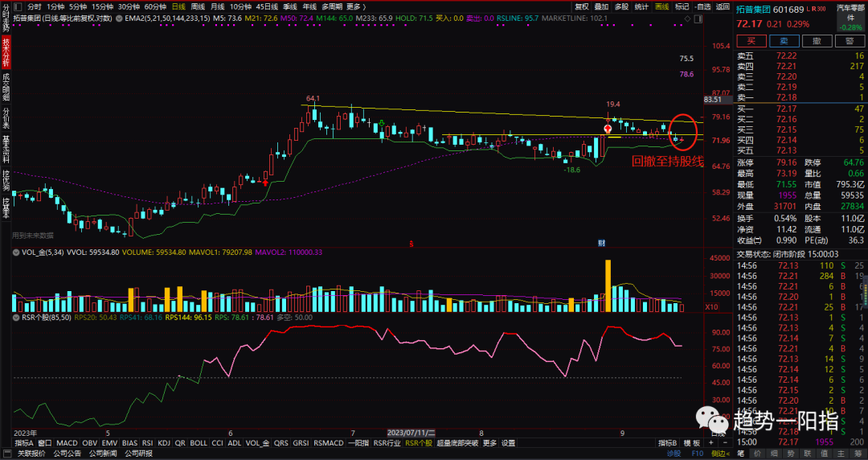Open 公司新闻 bottom tab
The height and width of the screenshot is (460, 868).
[102, 454]
